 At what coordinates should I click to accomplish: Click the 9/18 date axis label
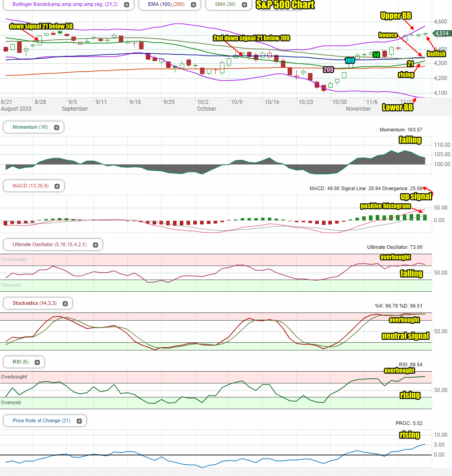pos(135,102)
